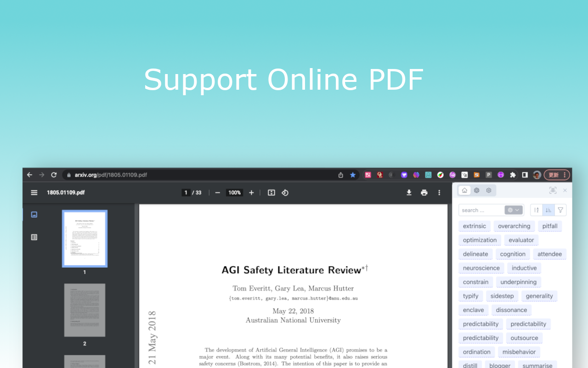
Task: Open the word filter funnel
Action: pyautogui.click(x=560, y=210)
